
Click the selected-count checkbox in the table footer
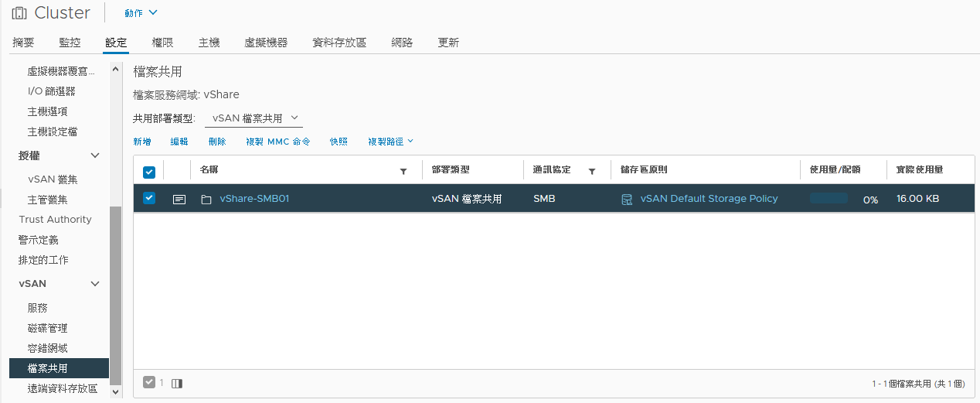click(149, 382)
